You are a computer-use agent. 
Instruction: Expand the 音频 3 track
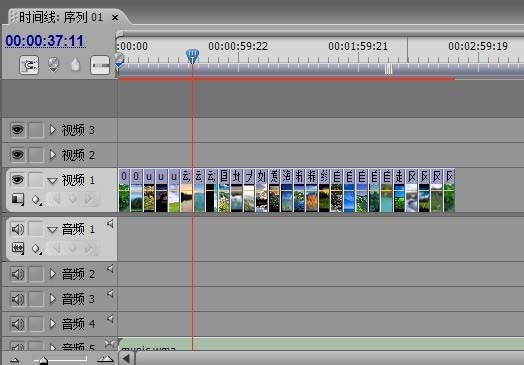click(52, 299)
